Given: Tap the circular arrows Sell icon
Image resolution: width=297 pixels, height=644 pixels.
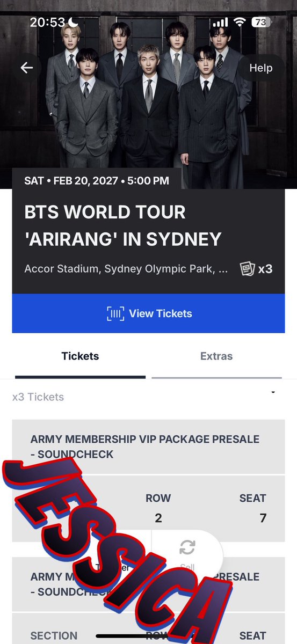Looking at the screenshot, I should point(187,548).
